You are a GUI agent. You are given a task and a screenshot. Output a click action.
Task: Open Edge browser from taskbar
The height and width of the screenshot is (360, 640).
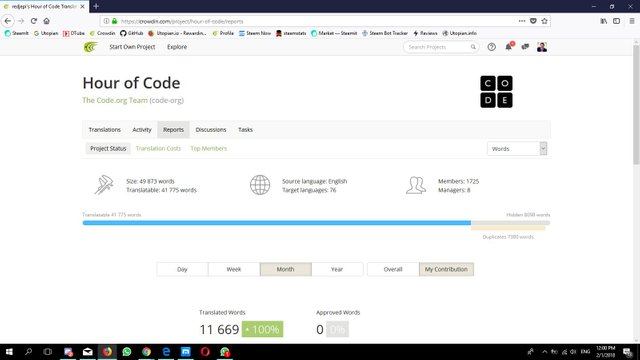tap(166, 351)
